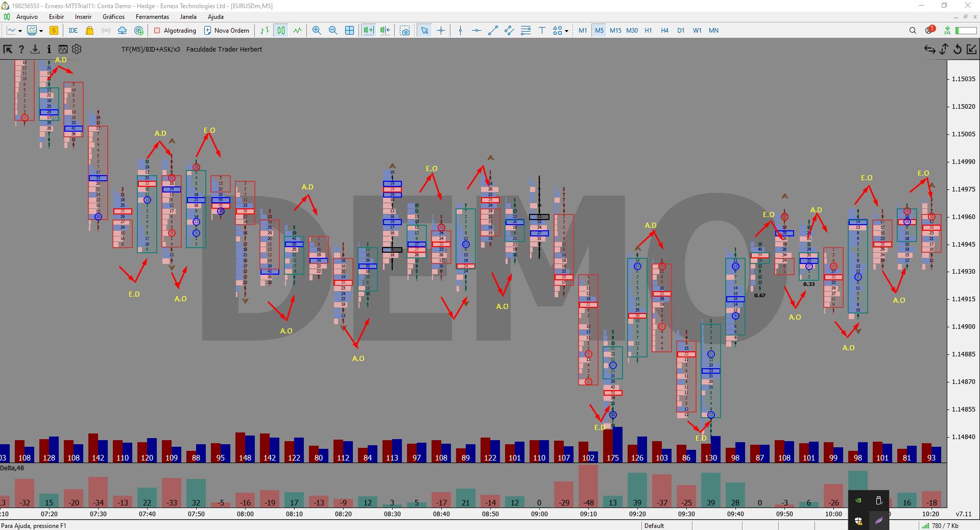980x530 pixels.
Task: Click the green LVL level icon
Action: click(947, 31)
